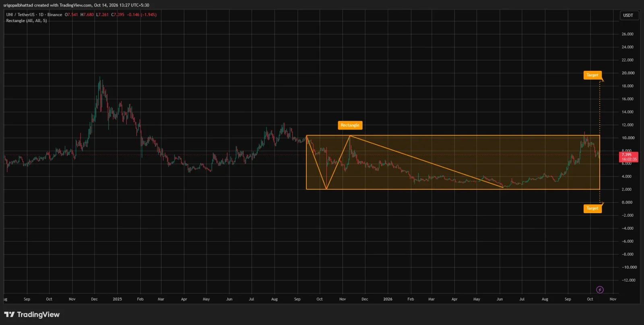The width and height of the screenshot is (644, 325).
Task: Click the −0.146 (−1.94%) change value
Action: [142, 14]
